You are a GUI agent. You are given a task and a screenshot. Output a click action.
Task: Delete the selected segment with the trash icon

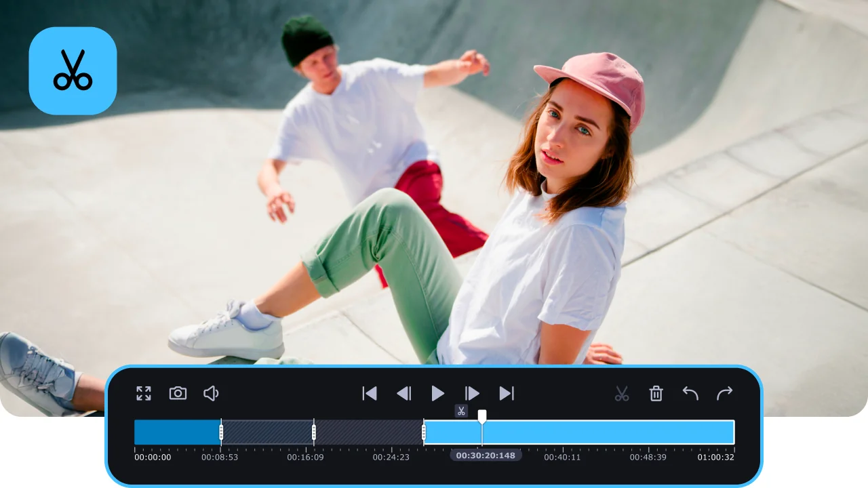coord(656,393)
